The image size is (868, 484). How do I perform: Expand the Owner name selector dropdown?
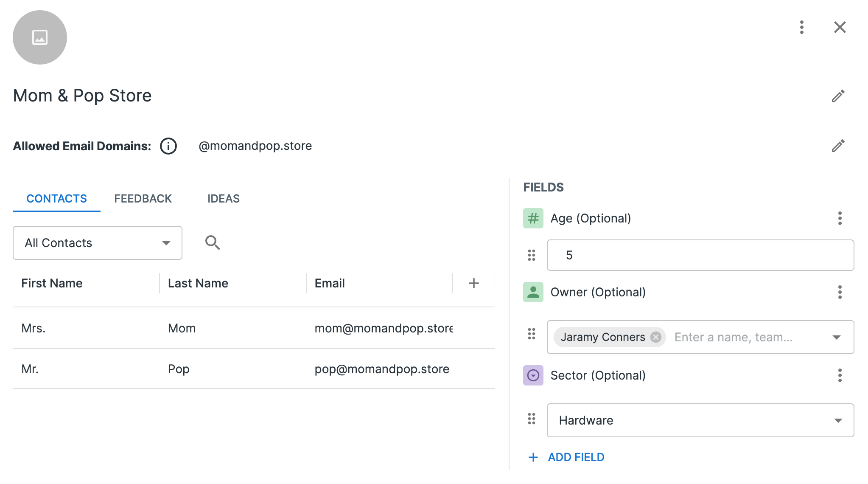click(x=836, y=337)
